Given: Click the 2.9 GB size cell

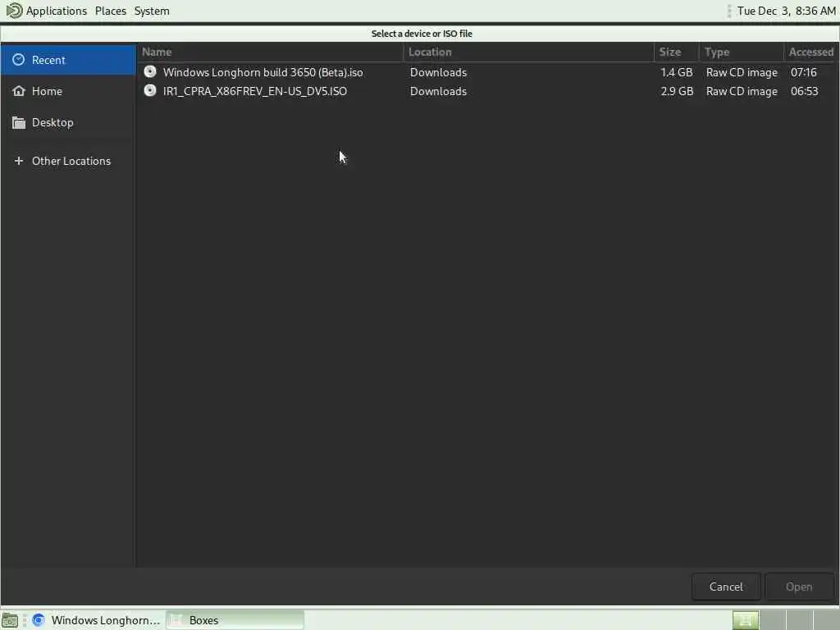Looking at the screenshot, I should coord(677,91).
